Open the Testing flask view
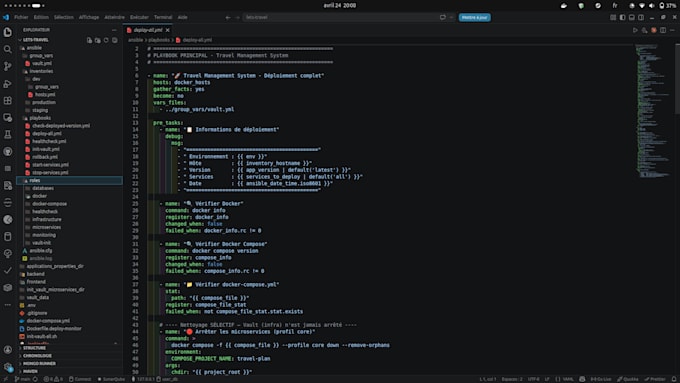This screenshot has width=680, height=383. click(8, 134)
